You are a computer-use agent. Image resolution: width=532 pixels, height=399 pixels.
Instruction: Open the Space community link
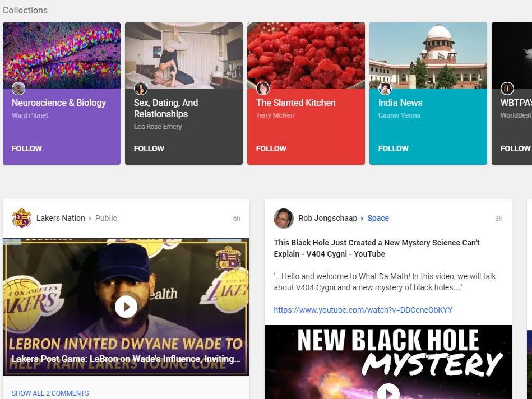[x=378, y=218]
